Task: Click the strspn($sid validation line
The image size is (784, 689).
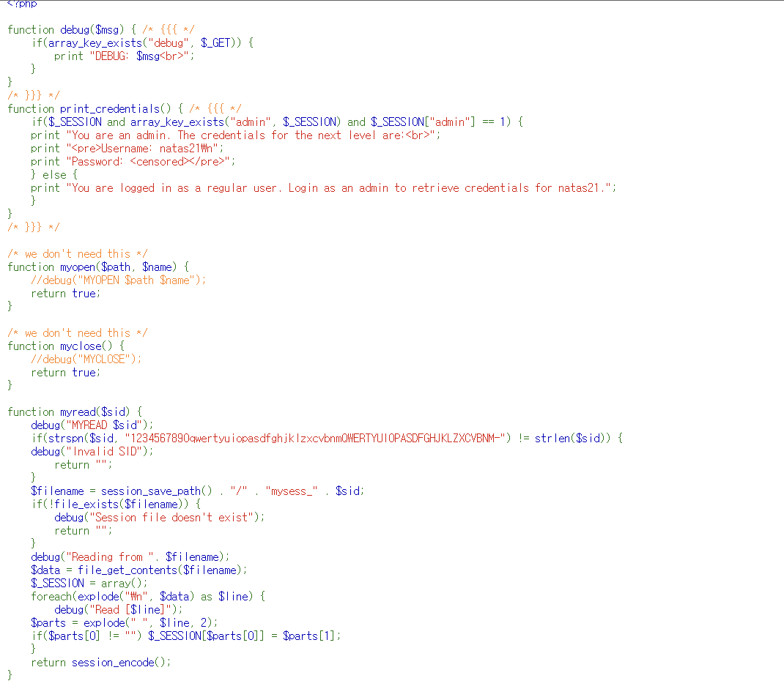Action: tap(327, 438)
